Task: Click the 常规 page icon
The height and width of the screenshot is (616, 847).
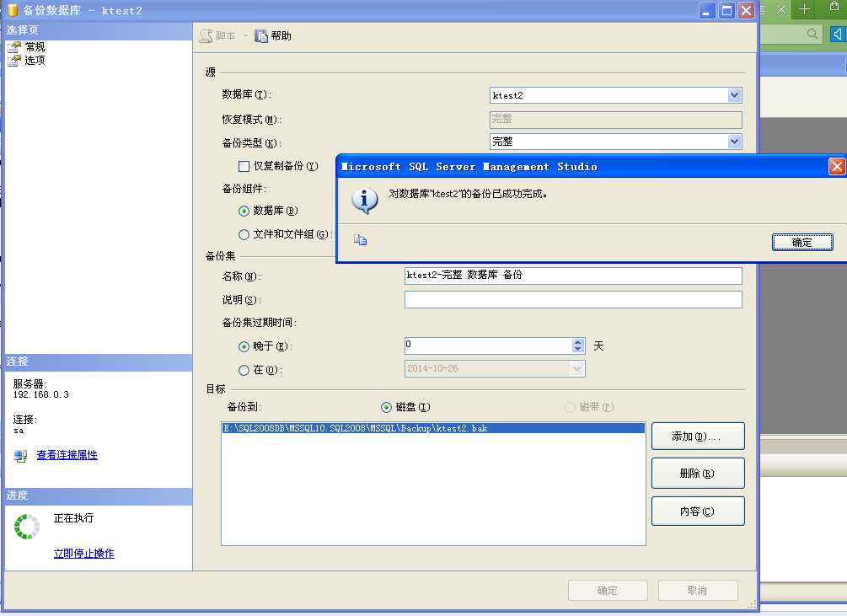Action: 14,47
